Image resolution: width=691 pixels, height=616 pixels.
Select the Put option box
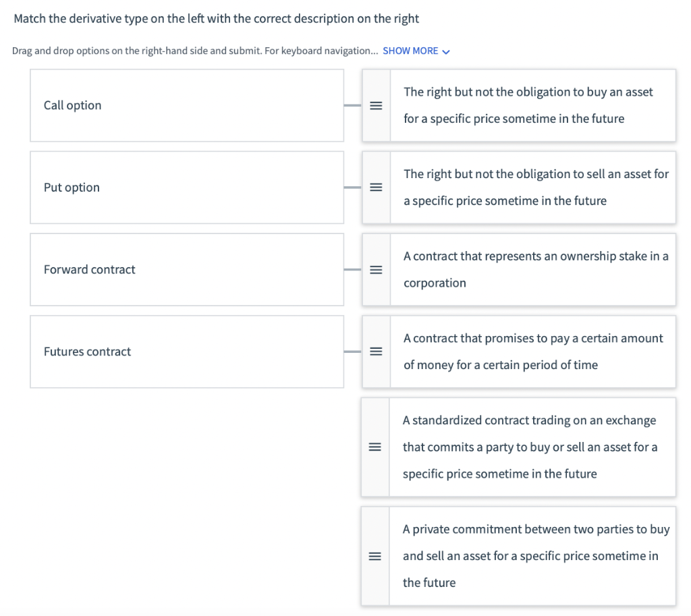pyautogui.click(x=187, y=188)
